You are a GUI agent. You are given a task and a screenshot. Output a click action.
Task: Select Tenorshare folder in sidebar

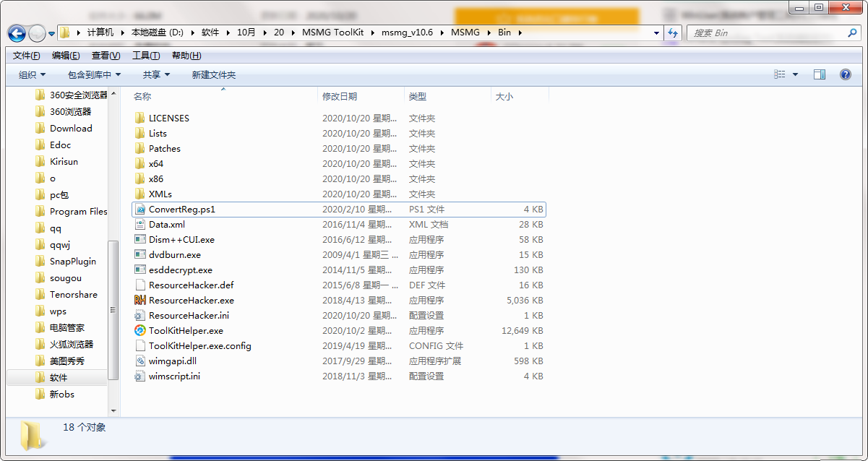66,294
